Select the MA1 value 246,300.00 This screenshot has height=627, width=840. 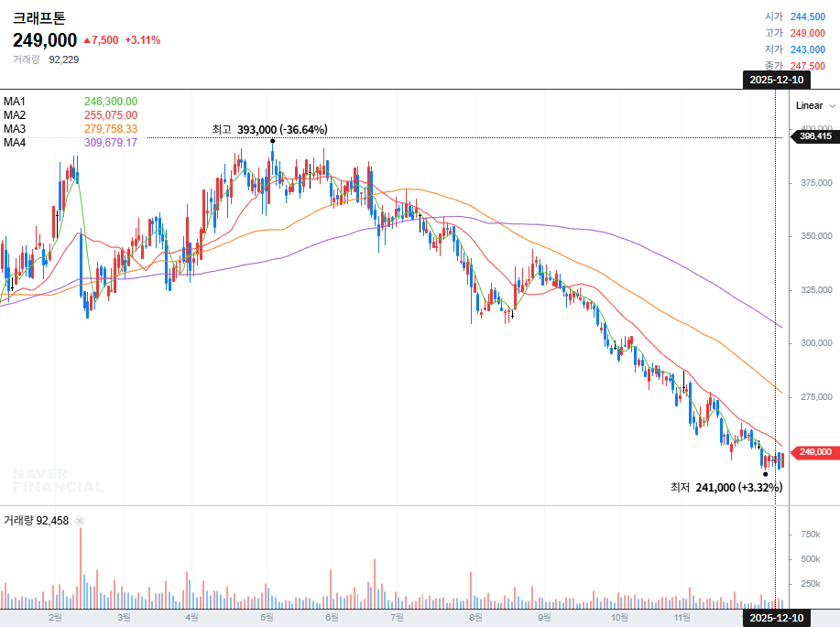coord(111,102)
